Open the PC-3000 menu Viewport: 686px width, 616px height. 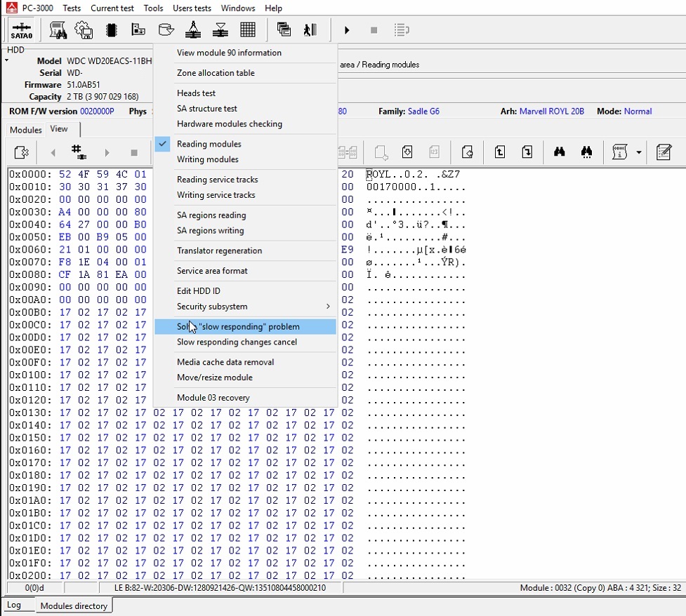coord(38,8)
